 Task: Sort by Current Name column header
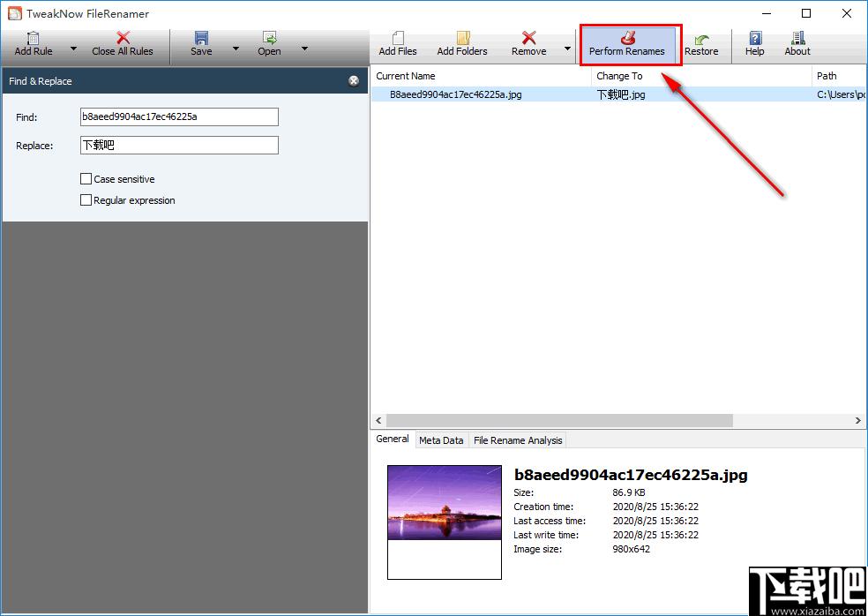481,76
